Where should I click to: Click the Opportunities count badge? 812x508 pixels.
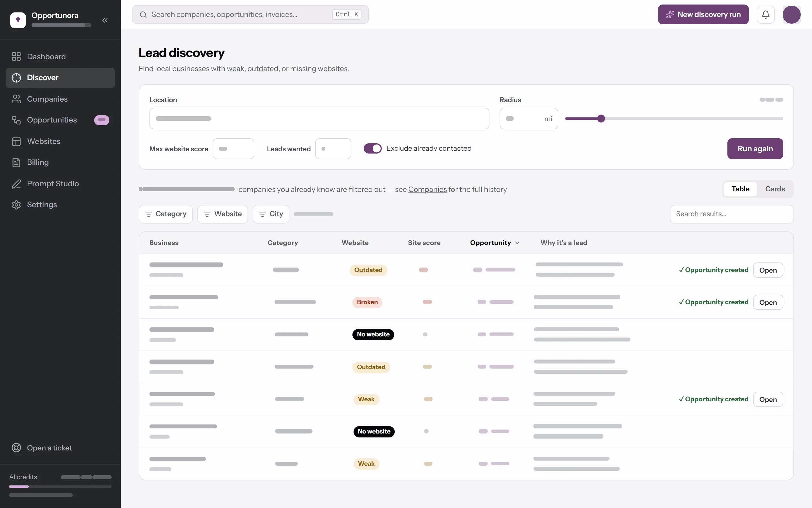(x=102, y=120)
